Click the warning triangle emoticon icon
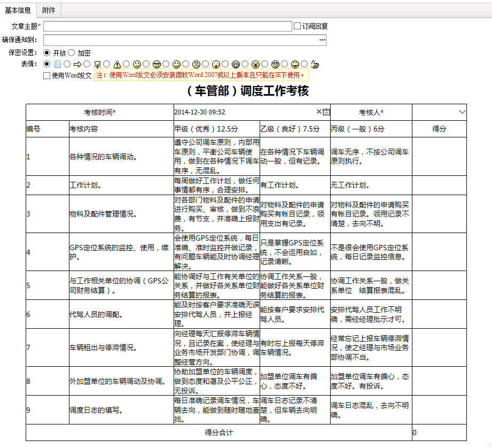Image resolution: width=492 pixels, height=448 pixels. (117, 64)
